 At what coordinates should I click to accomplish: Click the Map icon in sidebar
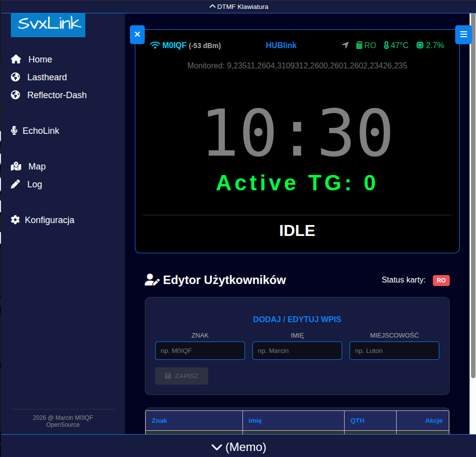(16, 167)
